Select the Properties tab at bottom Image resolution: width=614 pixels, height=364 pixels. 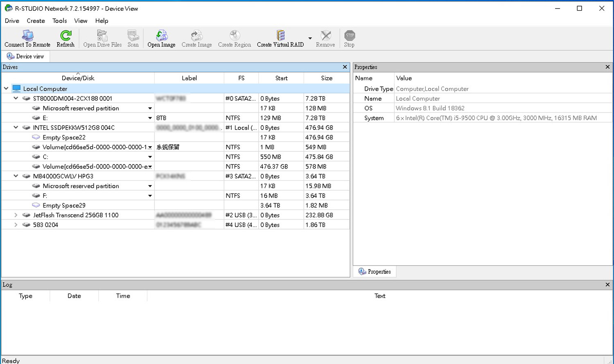click(x=375, y=272)
